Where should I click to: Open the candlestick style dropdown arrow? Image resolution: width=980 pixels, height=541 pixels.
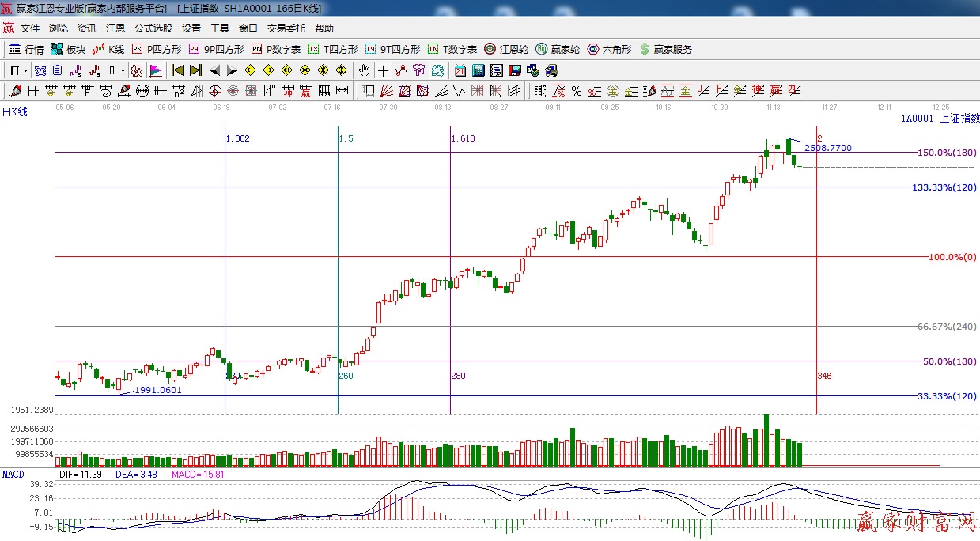click(123, 70)
